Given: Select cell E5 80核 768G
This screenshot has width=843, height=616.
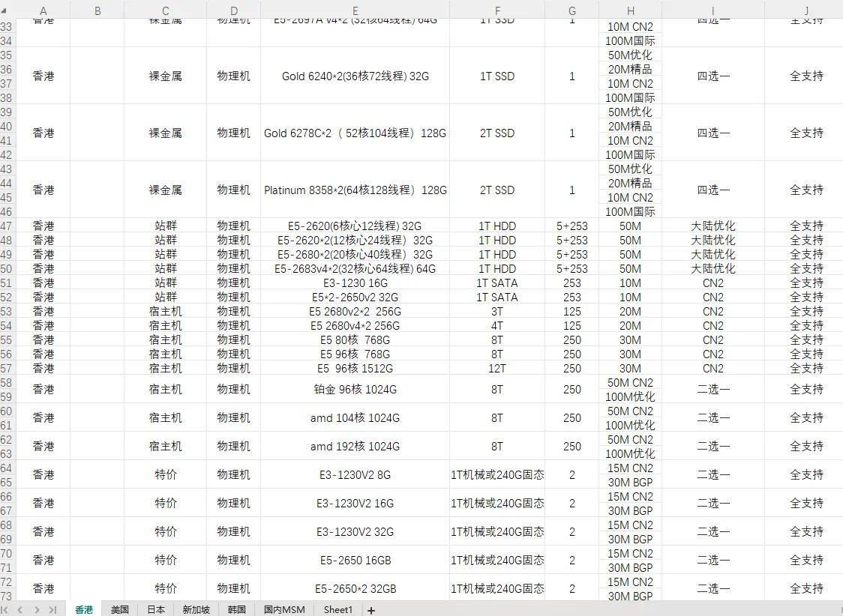Looking at the screenshot, I should (355, 340).
